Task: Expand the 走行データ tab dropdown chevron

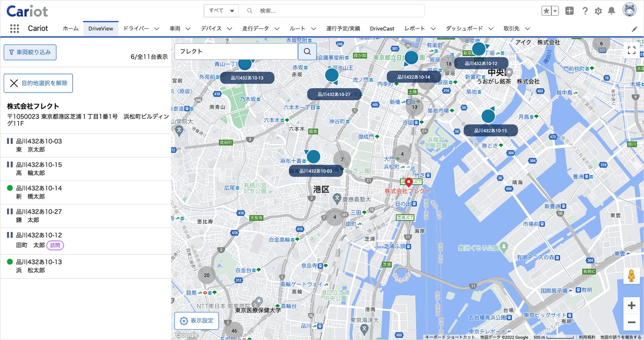Action: (x=277, y=29)
